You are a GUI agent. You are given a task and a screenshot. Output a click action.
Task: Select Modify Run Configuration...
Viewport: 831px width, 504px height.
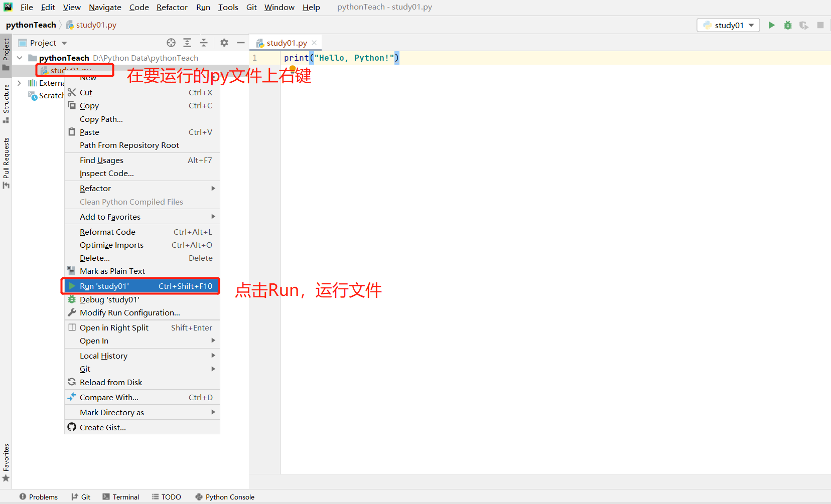(143, 312)
